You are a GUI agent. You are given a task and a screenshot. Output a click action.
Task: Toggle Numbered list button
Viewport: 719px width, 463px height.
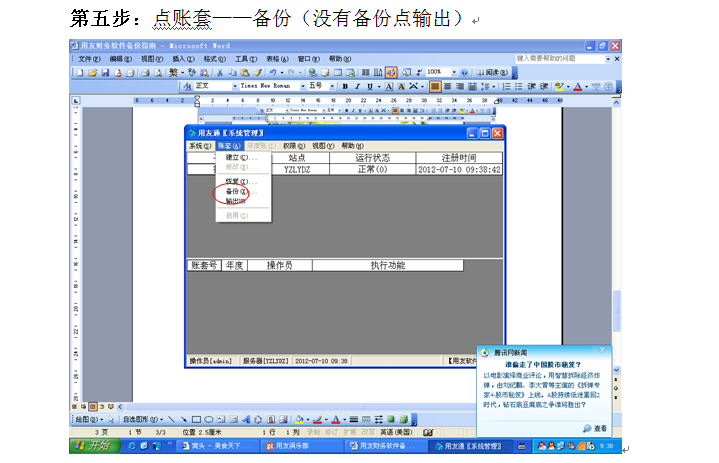tap(506, 86)
